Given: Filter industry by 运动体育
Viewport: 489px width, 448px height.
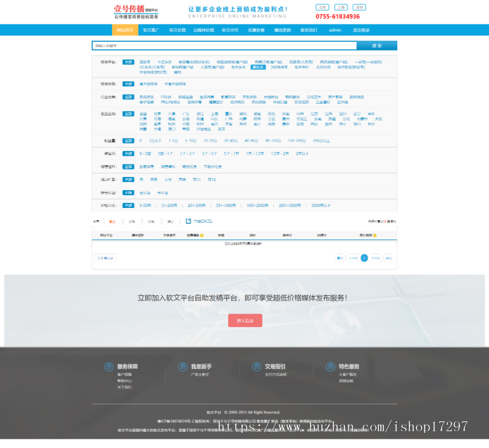Looking at the screenshot, I should pos(195,102).
